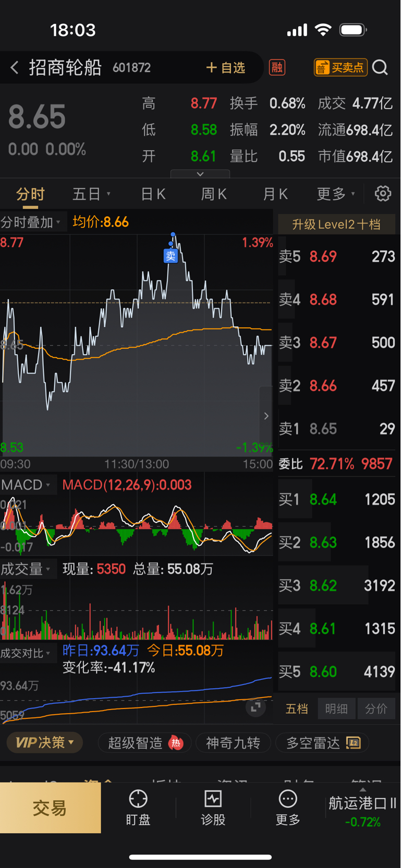Switch to the 月K tab
This screenshot has height=868, width=401.
(275, 194)
